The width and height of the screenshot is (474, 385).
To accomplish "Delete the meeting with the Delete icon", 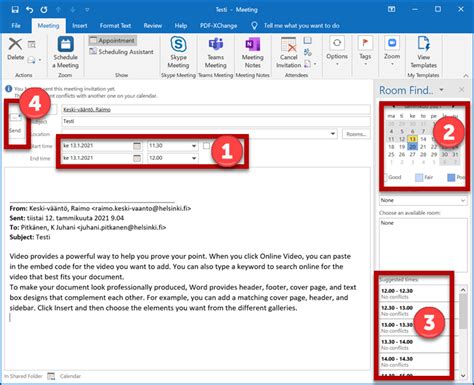I will (x=15, y=49).
